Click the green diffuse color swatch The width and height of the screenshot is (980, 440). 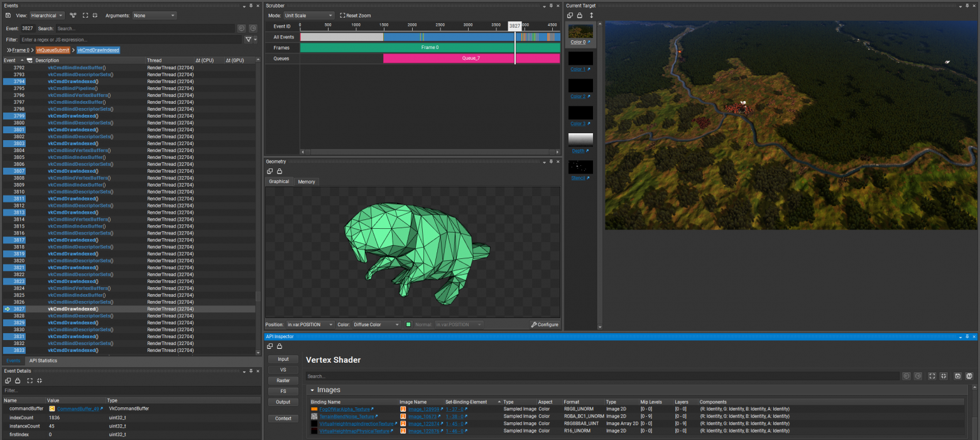408,324
